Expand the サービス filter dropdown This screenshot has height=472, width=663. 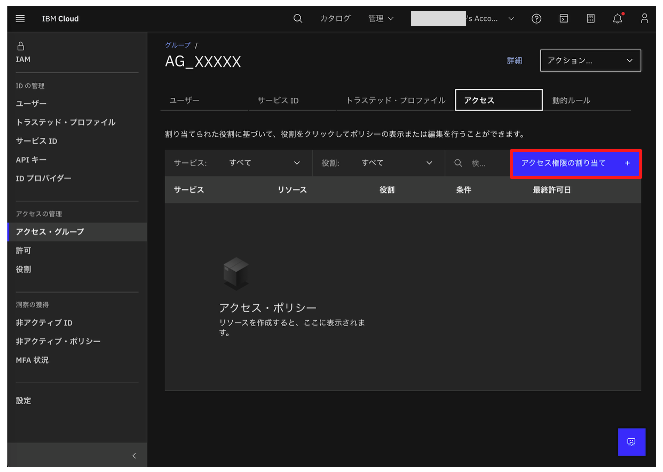(x=237, y=162)
